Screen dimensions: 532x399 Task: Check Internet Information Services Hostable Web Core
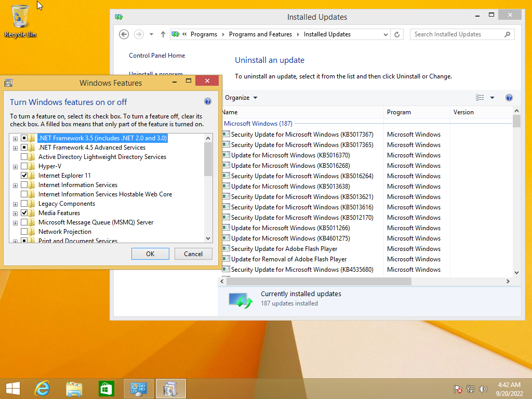tap(24, 194)
